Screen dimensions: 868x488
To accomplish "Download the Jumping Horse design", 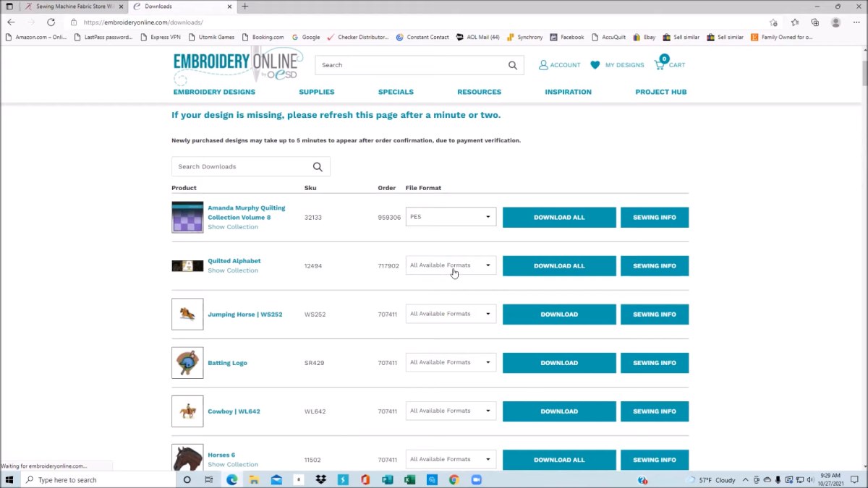I will [x=559, y=314].
